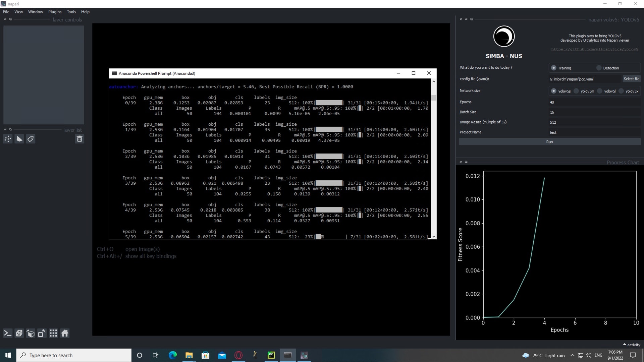644x362 pixels.
Task: Choose yolov5x network size
Action: click(x=621, y=91)
